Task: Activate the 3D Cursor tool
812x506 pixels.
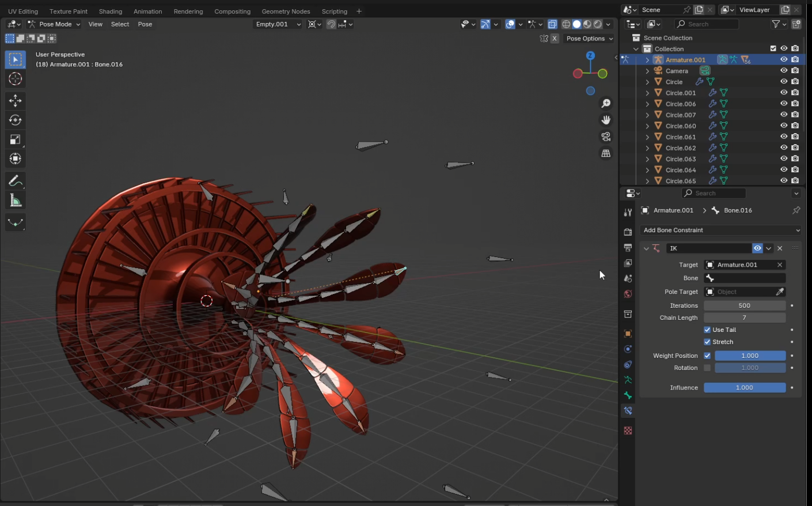Action: point(16,79)
